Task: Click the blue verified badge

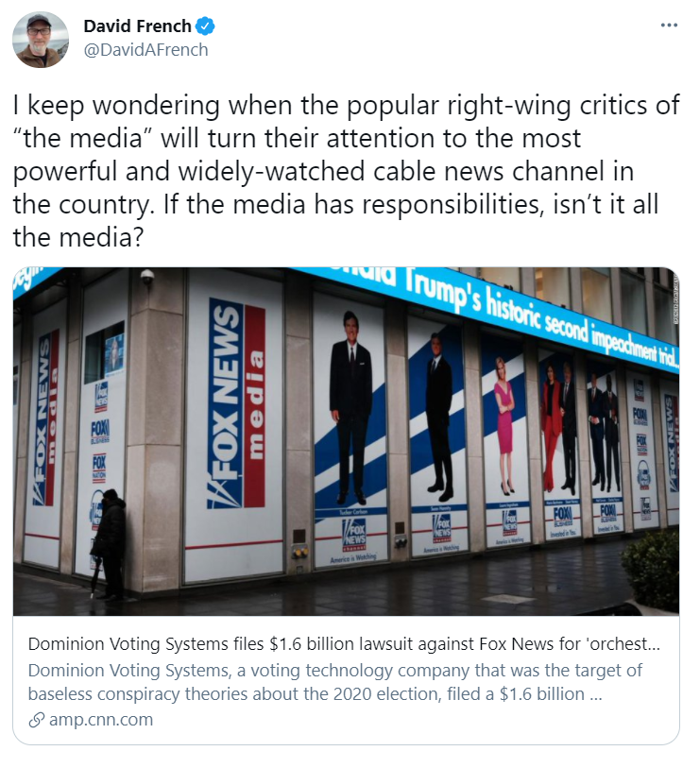Action: coord(205,26)
